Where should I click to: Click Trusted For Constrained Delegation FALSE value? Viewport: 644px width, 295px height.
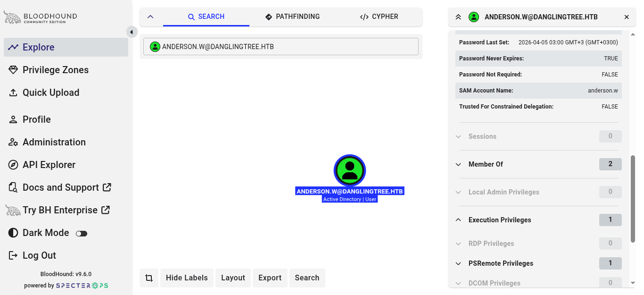click(610, 107)
